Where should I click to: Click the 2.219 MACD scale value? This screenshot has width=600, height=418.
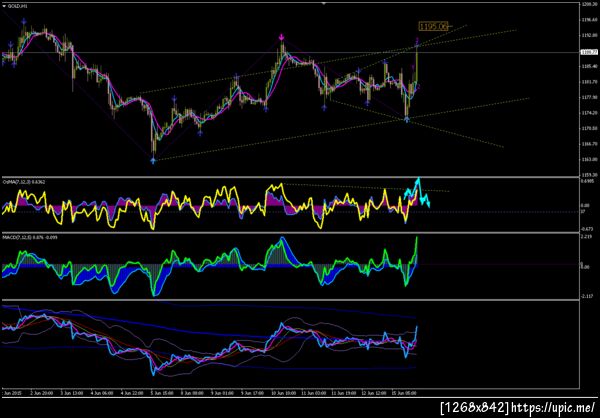coord(586,237)
